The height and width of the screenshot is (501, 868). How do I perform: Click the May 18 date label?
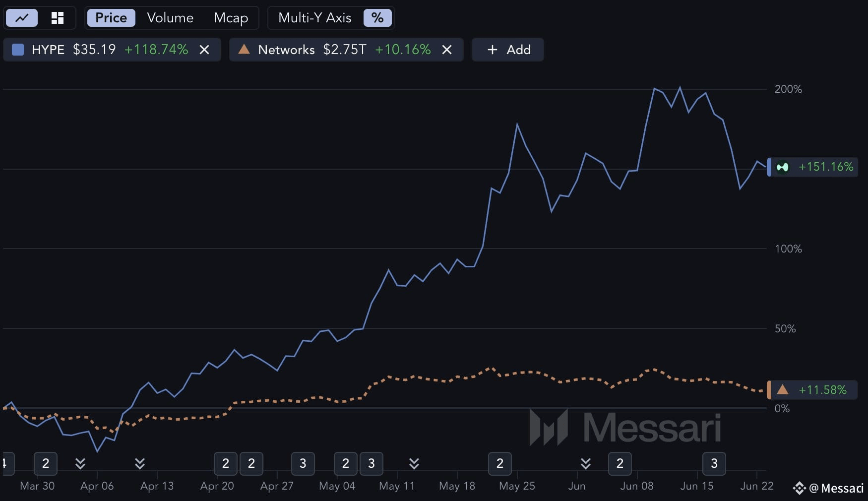pos(457,486)
